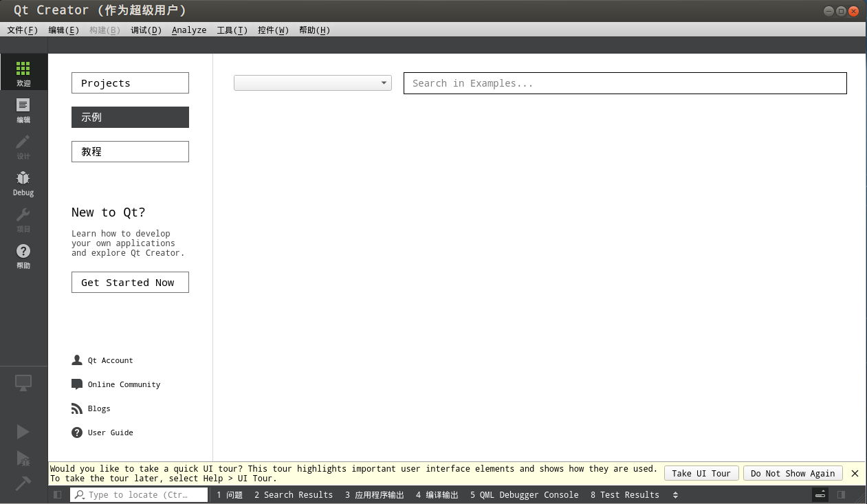The height and width of the screenshot is (504, 867).
Task: Open the Online Community link
Action: [x=116, y=384]
